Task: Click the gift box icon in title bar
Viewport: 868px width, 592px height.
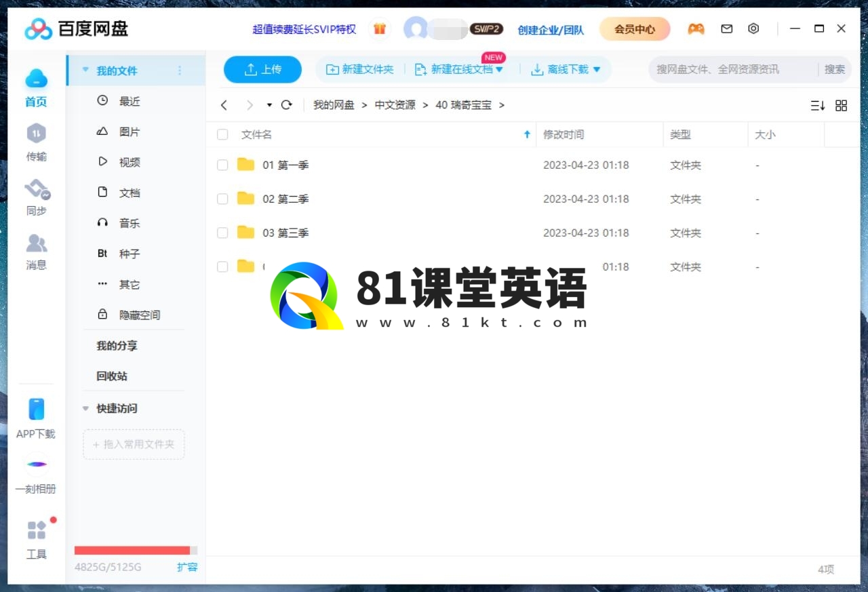Action: pyautogui.click(x=380, y=28)
